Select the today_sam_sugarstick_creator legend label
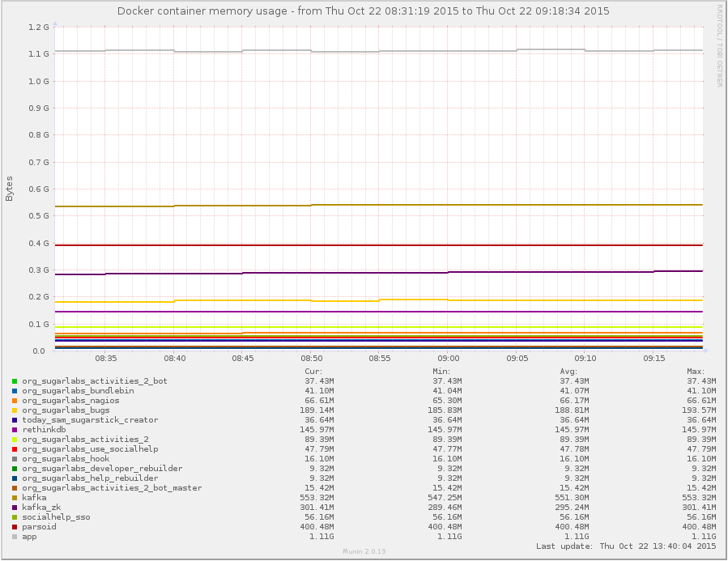728x561 pixels. [90, 420]
